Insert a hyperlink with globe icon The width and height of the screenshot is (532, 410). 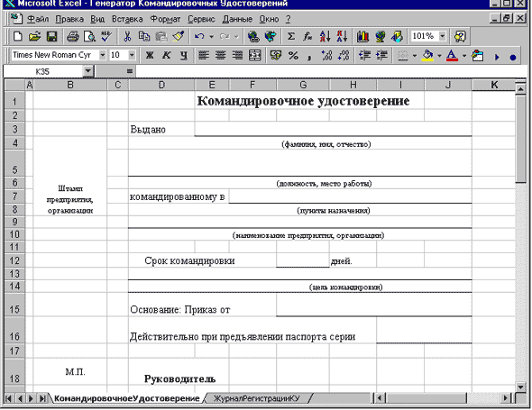(253, 36)
